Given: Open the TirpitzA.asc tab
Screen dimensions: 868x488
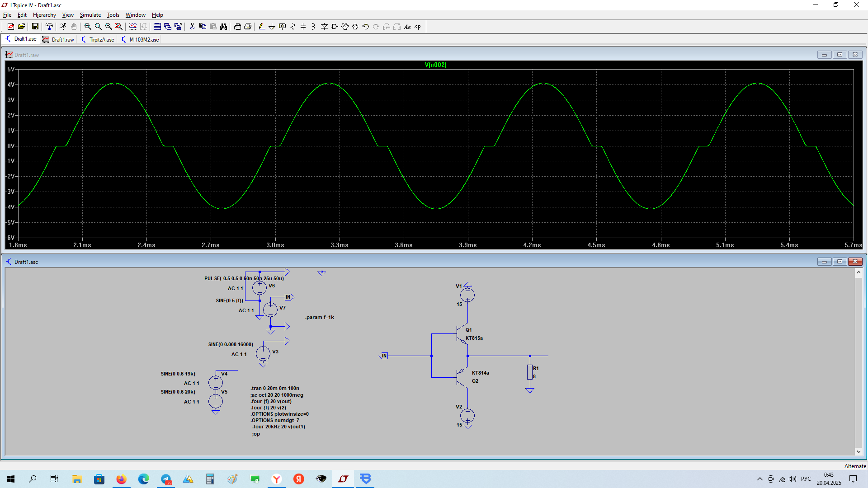Looking at the screenshot, I should tap(98, 40).
